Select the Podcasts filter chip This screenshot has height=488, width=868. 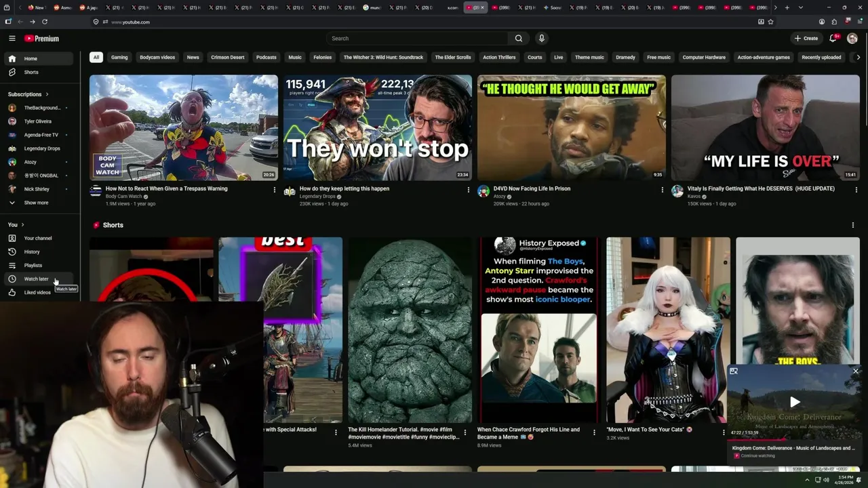[x=267, y=58]
